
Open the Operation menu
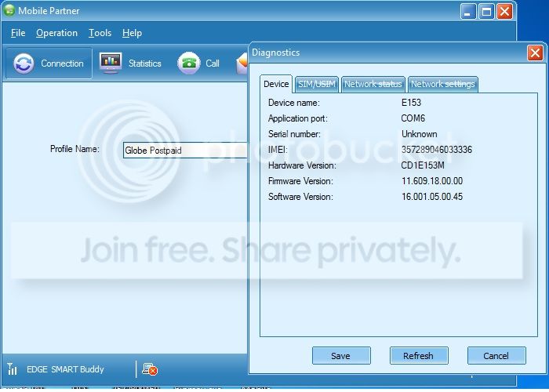[x=56, y=33]
